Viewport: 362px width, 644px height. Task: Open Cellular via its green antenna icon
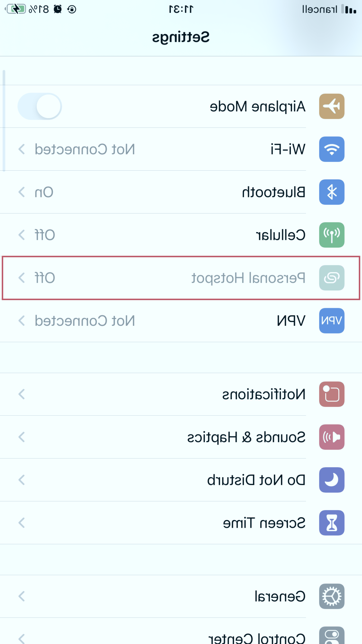[331, 235]
